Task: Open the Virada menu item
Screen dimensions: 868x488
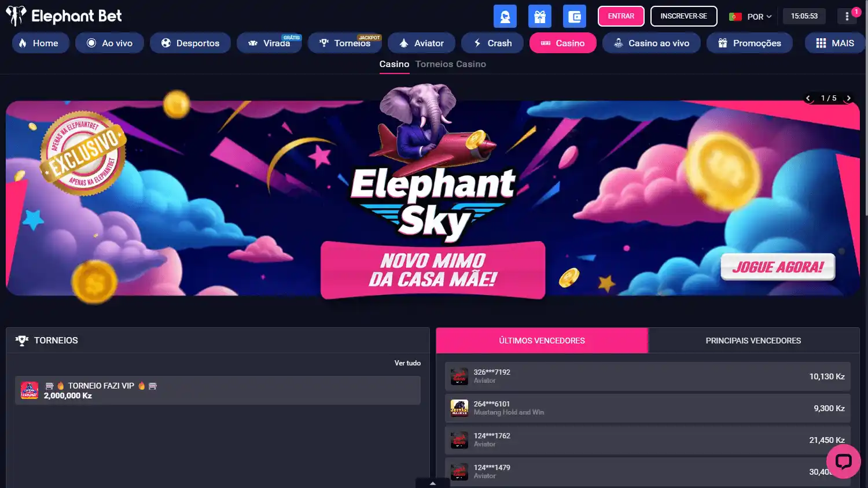Action: [x=269, y=43]
